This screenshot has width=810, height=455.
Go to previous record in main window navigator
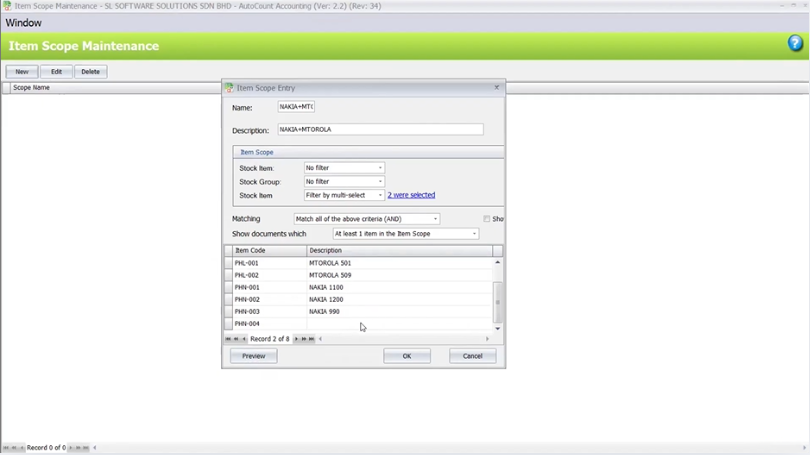point(21,448)
